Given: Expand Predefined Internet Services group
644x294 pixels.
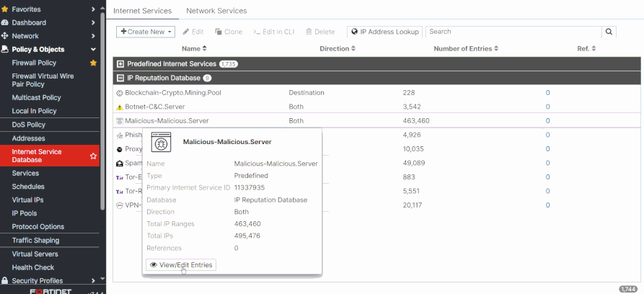Looking at the screenshot, I should point(120,64).
